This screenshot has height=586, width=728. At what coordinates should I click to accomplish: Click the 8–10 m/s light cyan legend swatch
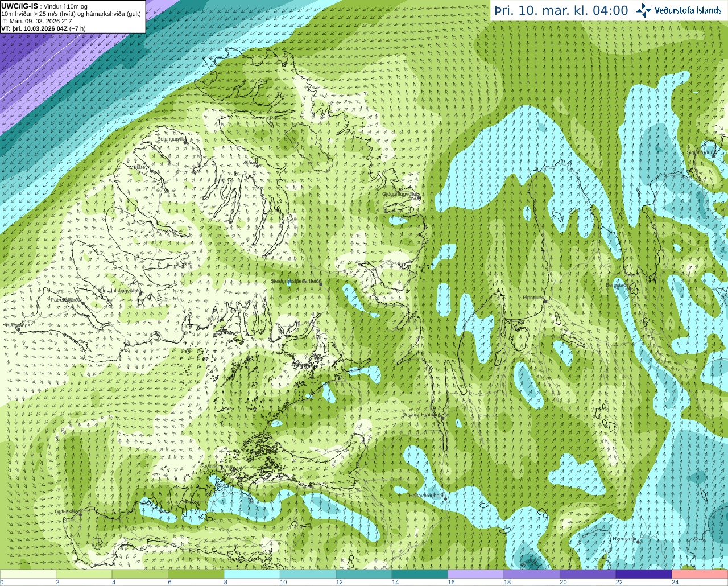(x=252, y=574)
